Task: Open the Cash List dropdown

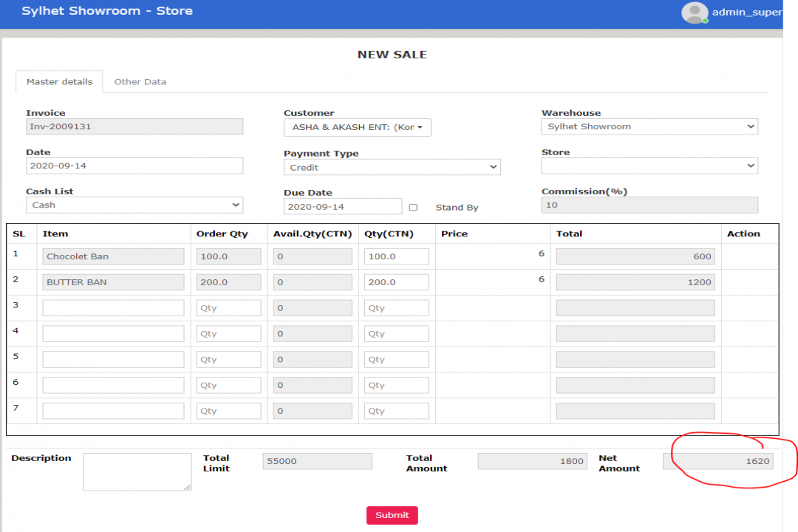Action: click(x=134, y=205)
